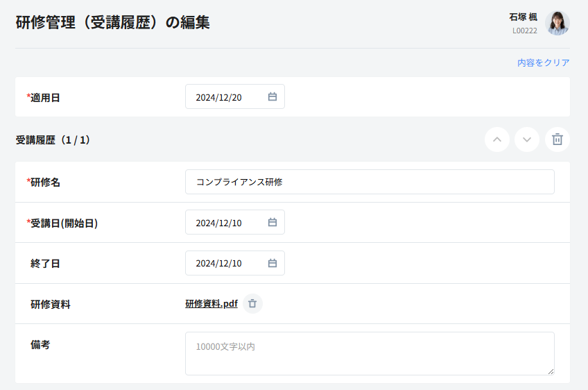The height and width of the screenshot is (390, 588).
Task: Open calendar icon in 終了日 field
Action: (273, 264)
